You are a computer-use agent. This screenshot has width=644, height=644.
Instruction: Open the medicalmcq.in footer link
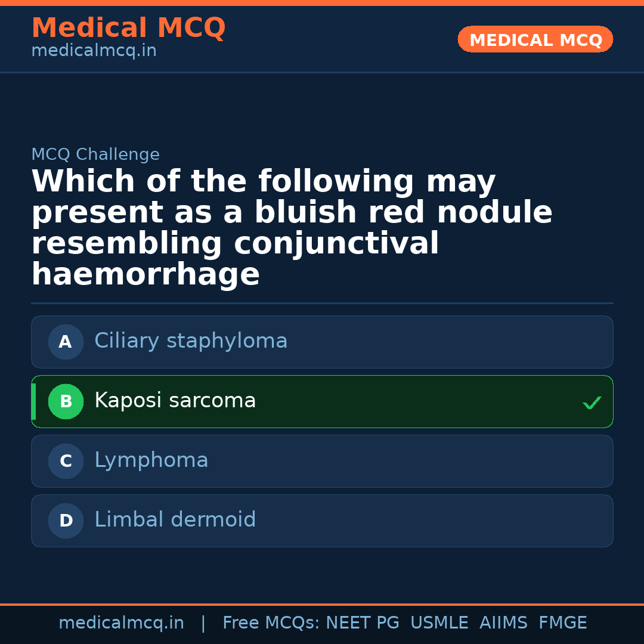pyautogui.click(x=121, y=623)
